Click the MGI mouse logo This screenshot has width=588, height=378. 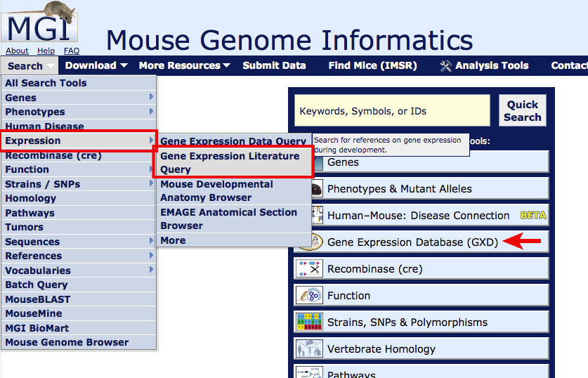pyautogui.click(x=39, y=25)
